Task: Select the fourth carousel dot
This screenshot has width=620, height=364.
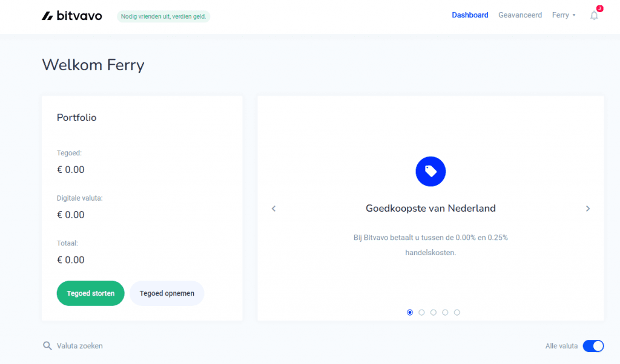Action: click(x=445, y=313)
